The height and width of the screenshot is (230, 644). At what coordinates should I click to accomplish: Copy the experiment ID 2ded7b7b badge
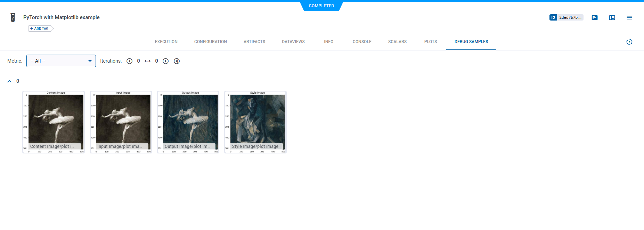click(x=566, y=17)
